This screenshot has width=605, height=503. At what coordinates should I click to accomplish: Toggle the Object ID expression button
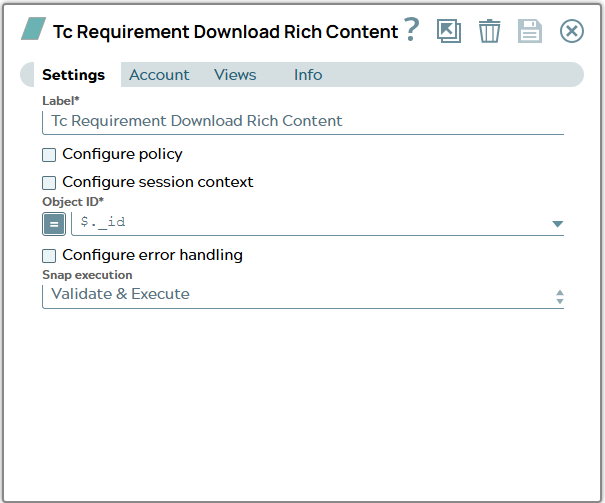54,224
